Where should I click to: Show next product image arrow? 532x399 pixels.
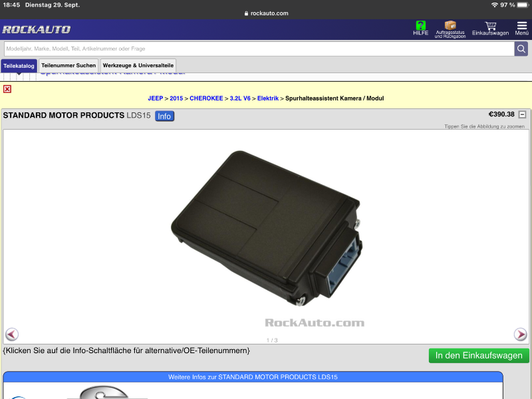(x=520, y=334)
